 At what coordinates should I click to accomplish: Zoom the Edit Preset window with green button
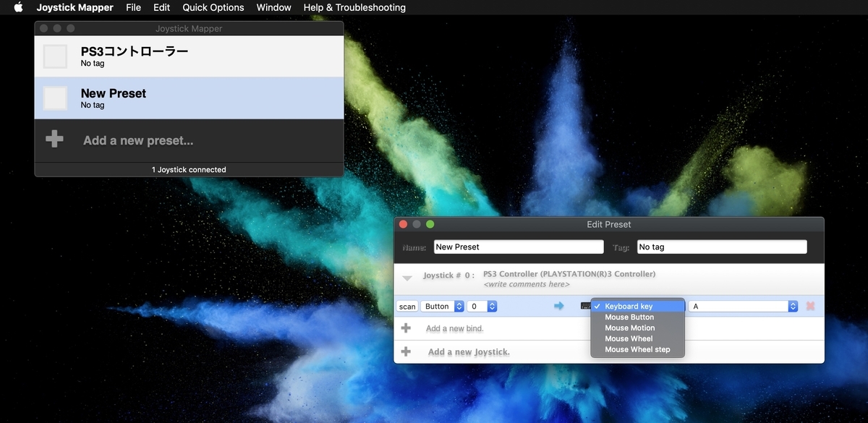(x=430, y=224)
